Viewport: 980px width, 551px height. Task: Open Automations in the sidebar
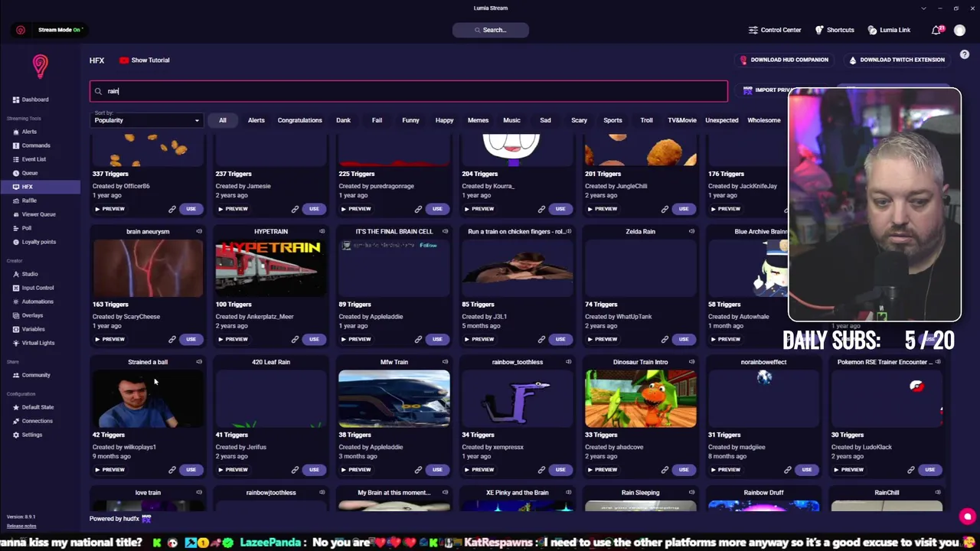click(33, 302)
